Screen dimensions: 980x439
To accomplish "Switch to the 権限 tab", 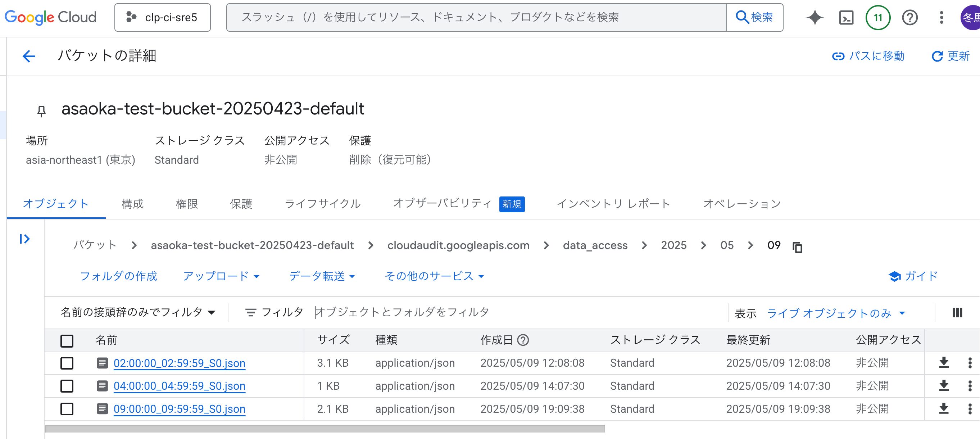I will 187,204.
